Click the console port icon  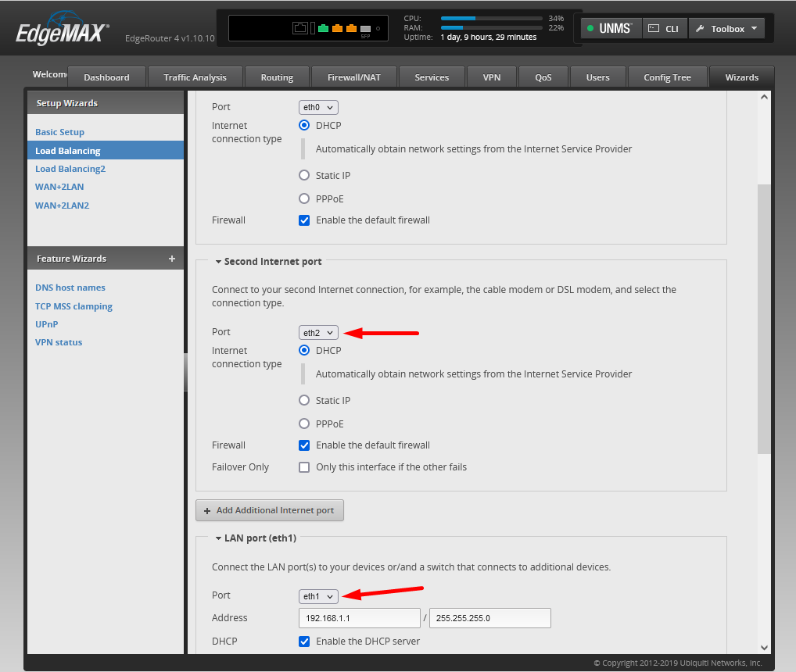pos(300,29)
